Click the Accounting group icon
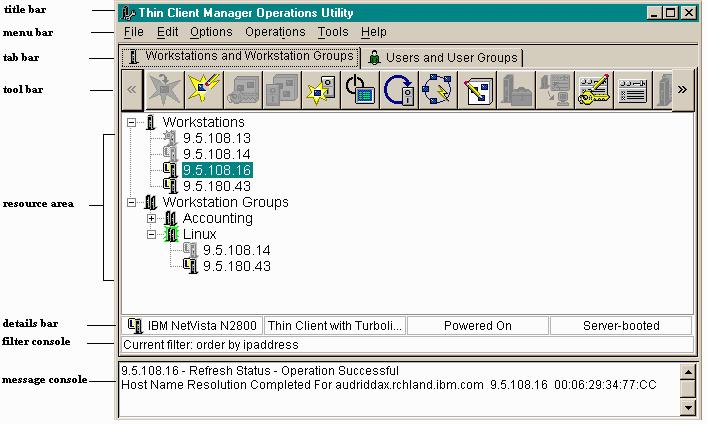This screenshot has height=424, width=707. [x=170, y=218]
